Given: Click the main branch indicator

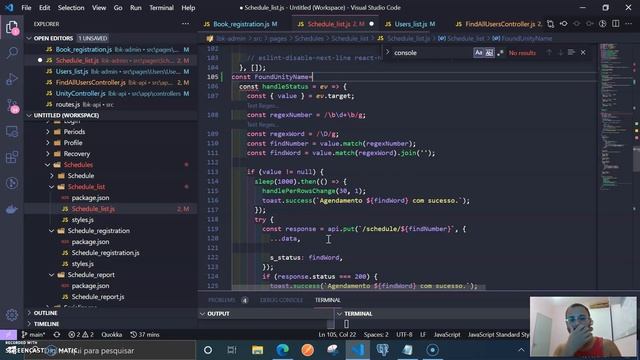Looking at the screenshot, I should (33, 334).
